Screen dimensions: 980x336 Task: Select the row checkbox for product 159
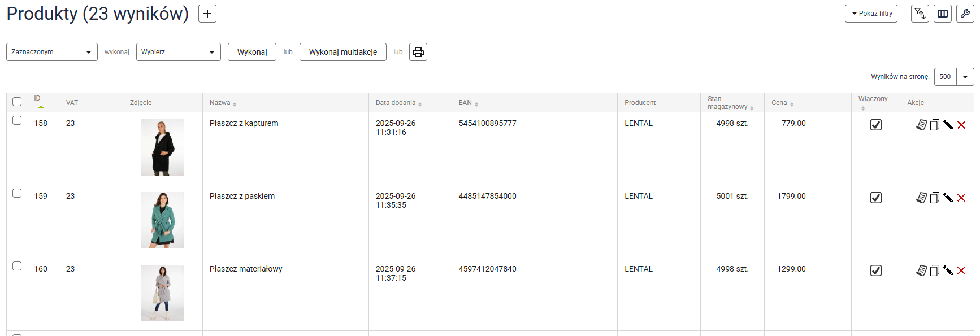coord(17,193)
